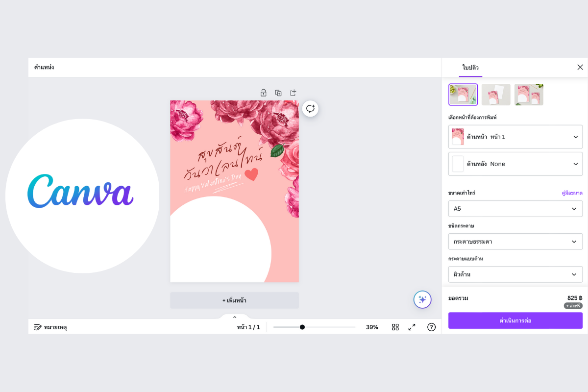Open the ด้านหน้า หน้า 1 dropdown

pos(515,137)
